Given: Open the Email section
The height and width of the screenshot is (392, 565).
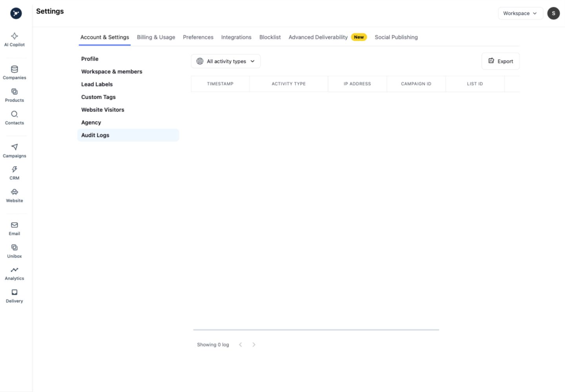Looking at the screenshot, I should click(15, 229).
